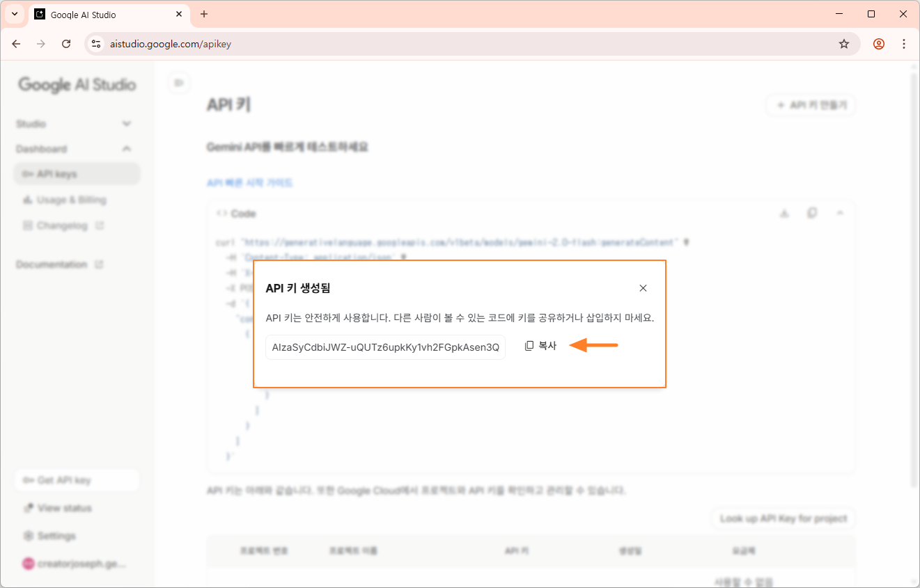Copy the code snippet icon
Viewport: 920px width, 588px height.
click(x=812, y=213)
